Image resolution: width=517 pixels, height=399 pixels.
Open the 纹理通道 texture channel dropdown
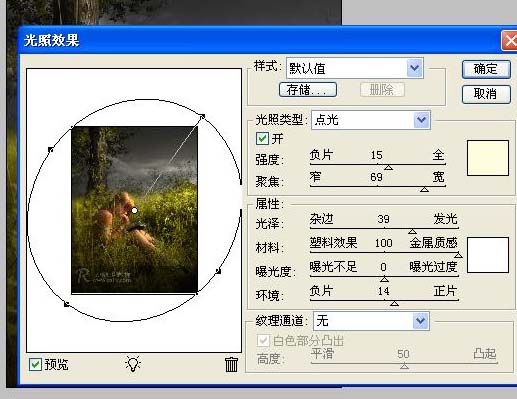pos(371,321)
